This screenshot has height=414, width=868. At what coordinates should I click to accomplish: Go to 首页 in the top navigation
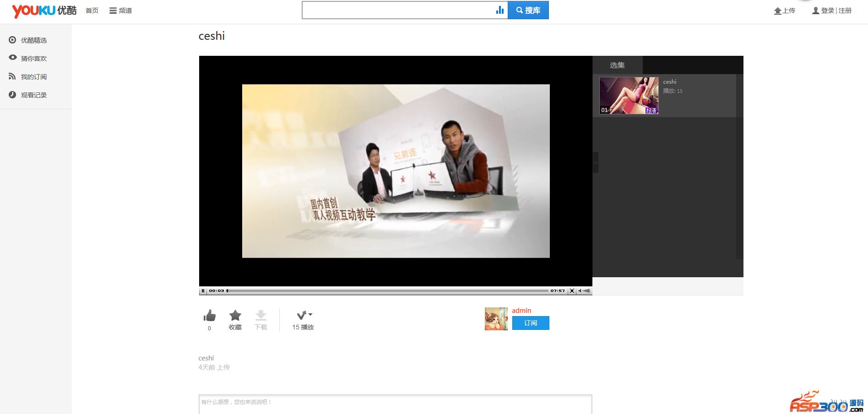point(92,11)
